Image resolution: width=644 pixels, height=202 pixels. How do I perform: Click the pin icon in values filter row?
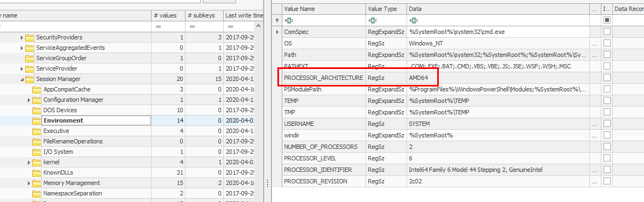pyautogui.click(x=277, y=20)
